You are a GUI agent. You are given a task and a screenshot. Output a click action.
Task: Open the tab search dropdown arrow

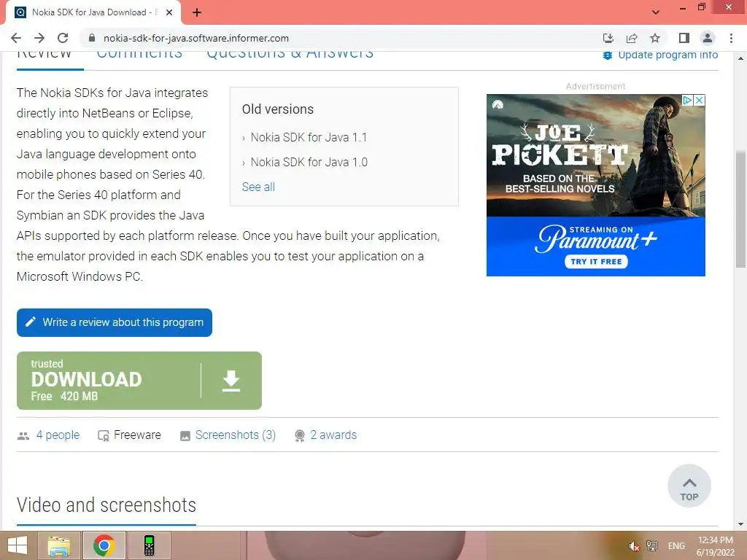coord(656,12)
